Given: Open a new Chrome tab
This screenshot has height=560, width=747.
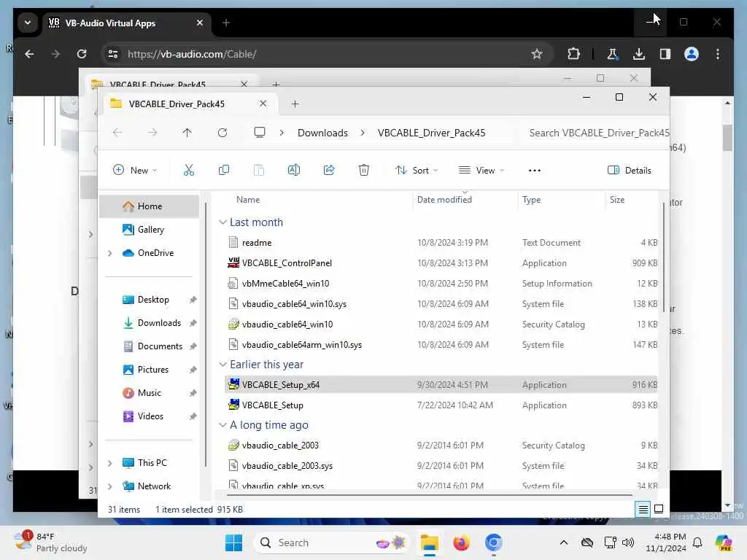Looking at the screenshot, I should (226, 23).
